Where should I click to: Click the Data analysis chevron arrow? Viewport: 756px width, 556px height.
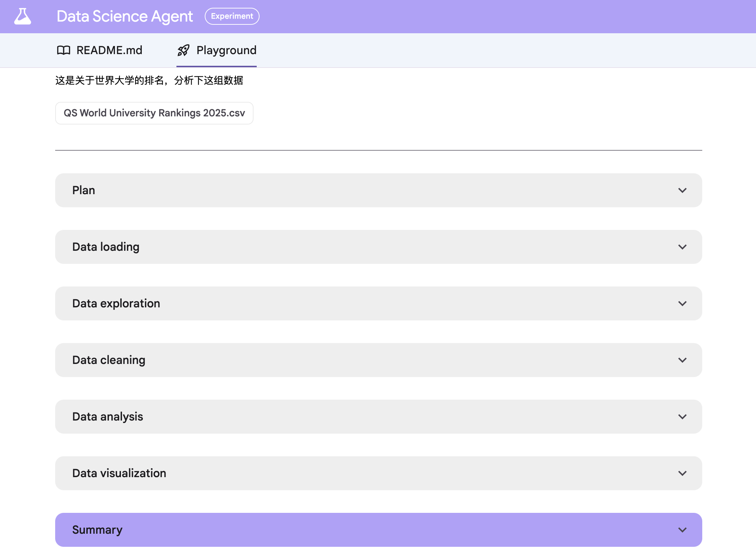click(x=682, y=417)
